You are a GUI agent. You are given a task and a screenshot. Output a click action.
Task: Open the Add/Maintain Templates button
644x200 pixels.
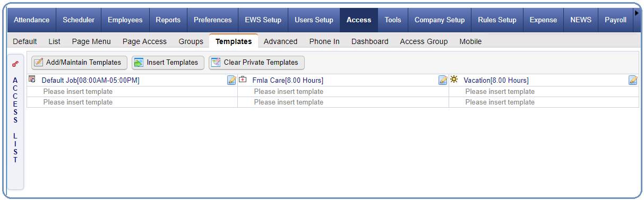point(80,63)
